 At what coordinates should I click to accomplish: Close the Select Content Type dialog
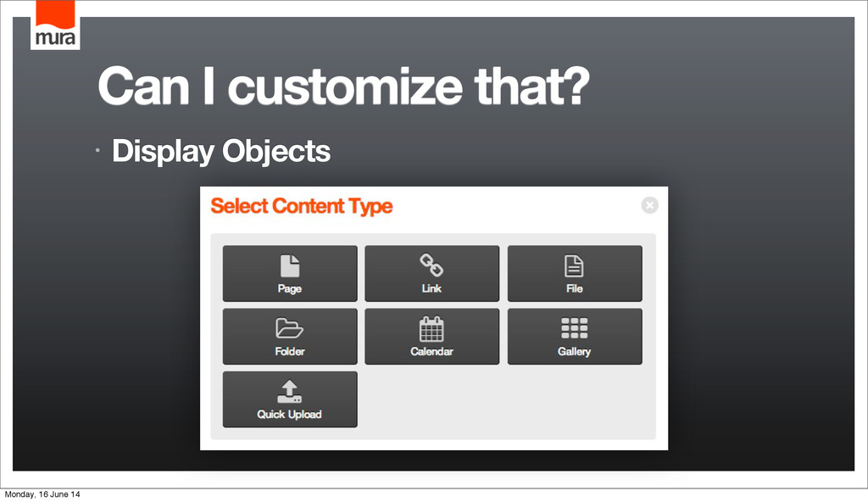pyautogui.click(x=649, y=205)
